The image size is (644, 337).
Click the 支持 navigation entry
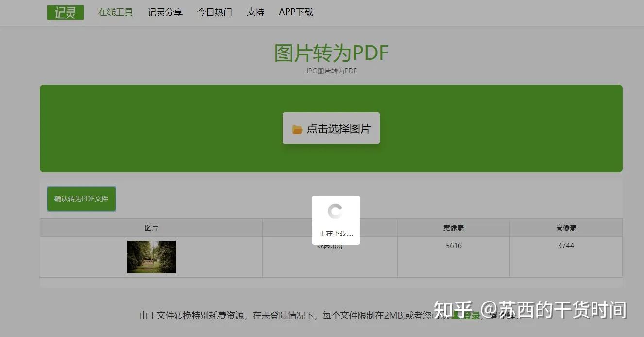tap(255, 12)
